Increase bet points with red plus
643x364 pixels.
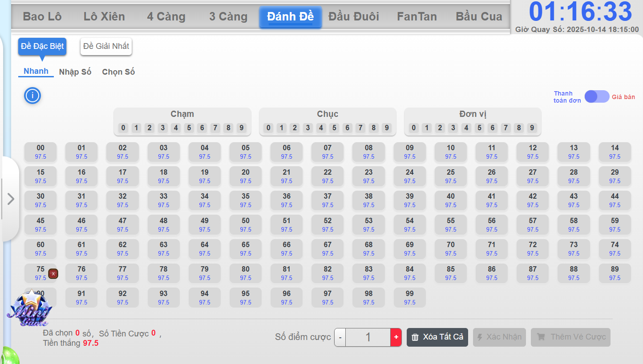coord(396,337)
